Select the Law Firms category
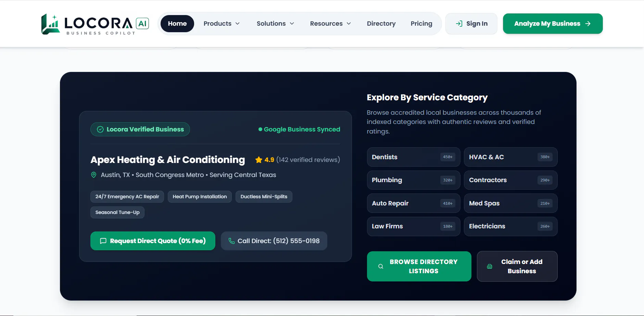The width and height of the screenshot is (644, 316). coord(414,226)
